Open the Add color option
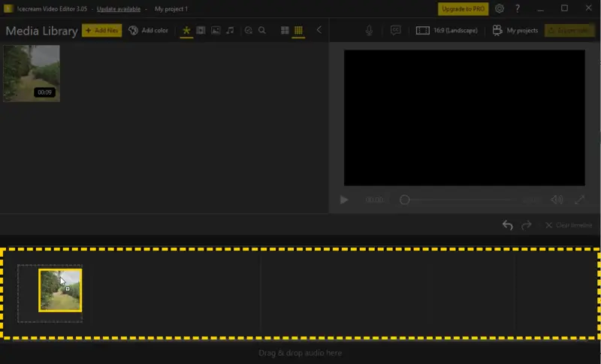601x364 pixels. pyautogui.click(x=148, y=30)
